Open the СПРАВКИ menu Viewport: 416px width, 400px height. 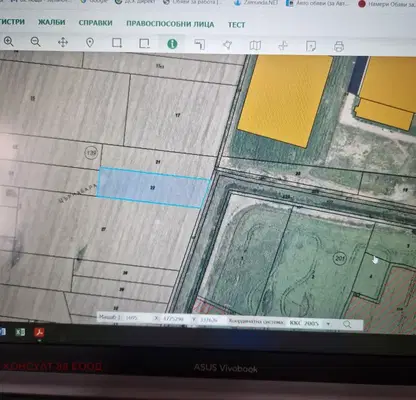point(95,23)
